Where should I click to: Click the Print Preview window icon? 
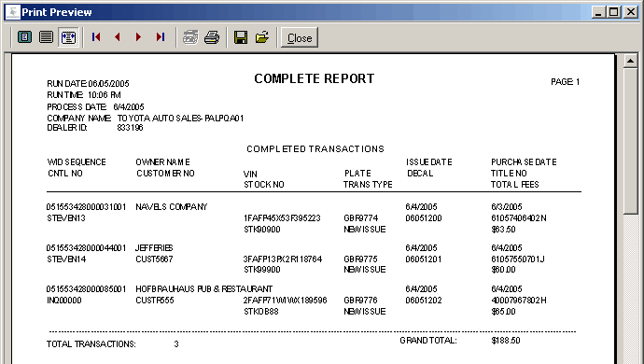click(x=13, y=12)
